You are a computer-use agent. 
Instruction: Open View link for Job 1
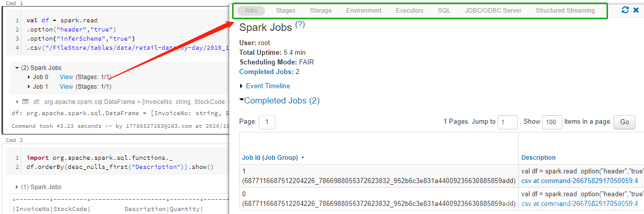pos(66,87)
